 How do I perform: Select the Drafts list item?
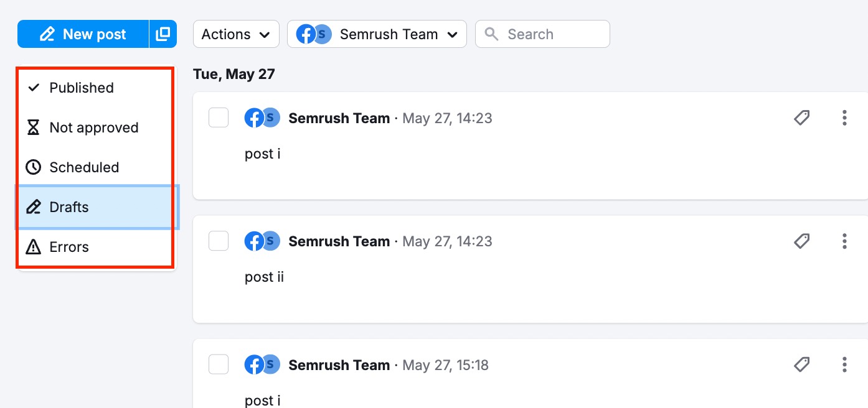tap(69, 207)
